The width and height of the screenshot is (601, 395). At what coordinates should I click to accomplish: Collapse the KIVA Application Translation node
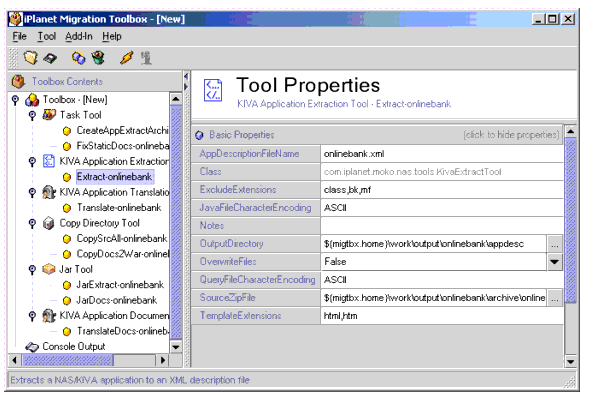[33, 192]
